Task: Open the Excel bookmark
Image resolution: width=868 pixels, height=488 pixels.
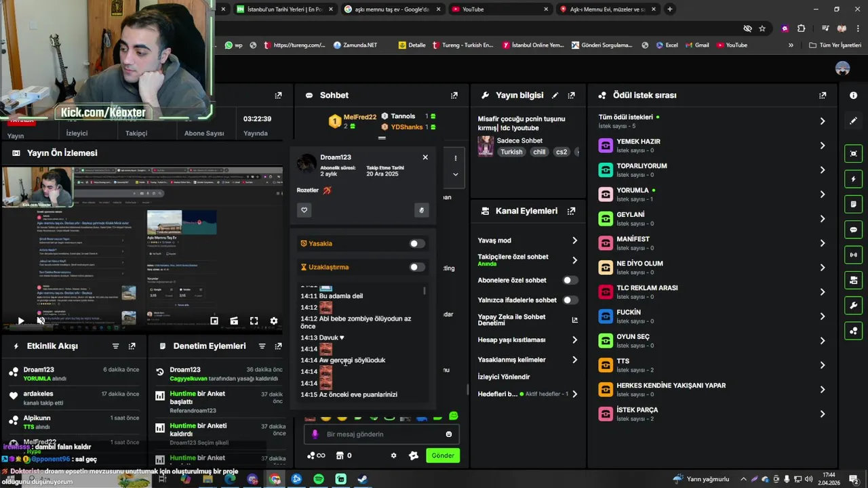Action: pyautogui.click(x=667, y=45)
